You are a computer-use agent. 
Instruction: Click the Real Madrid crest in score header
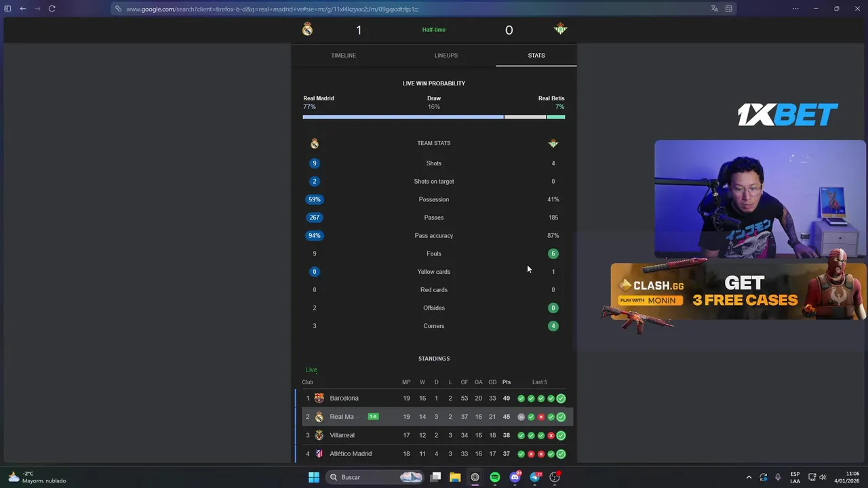tap(307, 29)
